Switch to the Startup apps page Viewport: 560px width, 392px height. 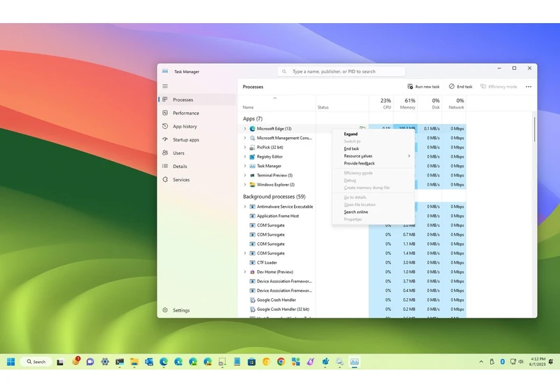tap(197, 139)
